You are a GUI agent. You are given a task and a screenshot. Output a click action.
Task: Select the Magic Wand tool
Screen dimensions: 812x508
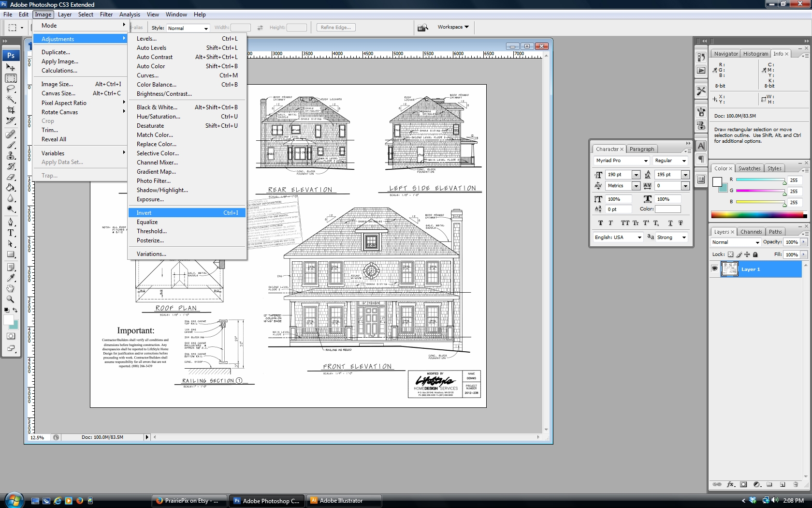pyautogui.click(x=11, y=99)
